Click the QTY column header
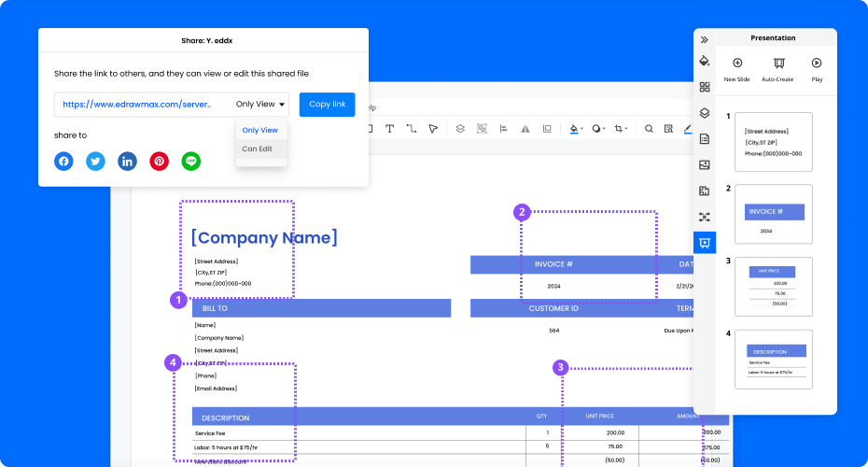This screenshot has height=467, width=868. pyautogui.click(x=541, y=416)
